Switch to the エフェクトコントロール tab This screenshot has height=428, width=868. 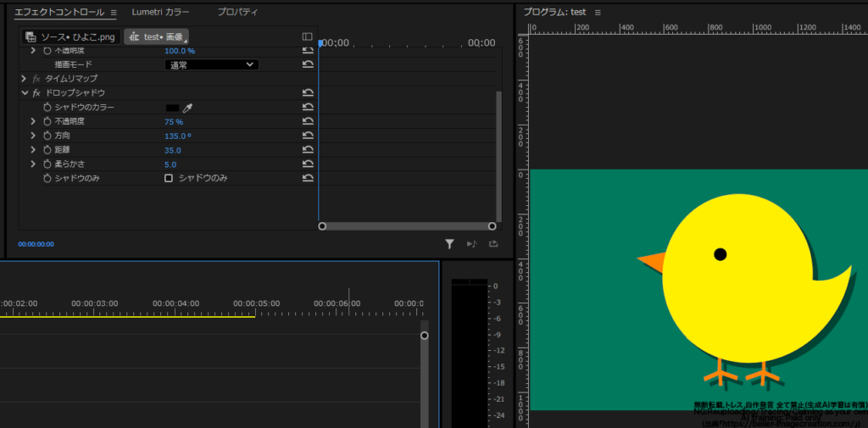[x=59, y=12]
